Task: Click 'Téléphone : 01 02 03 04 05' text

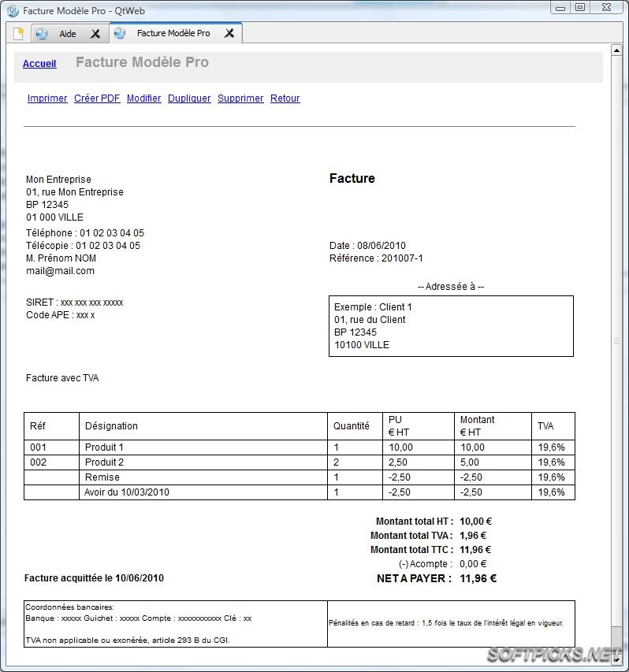Action: pyautogui.click(x=85, y=232)
